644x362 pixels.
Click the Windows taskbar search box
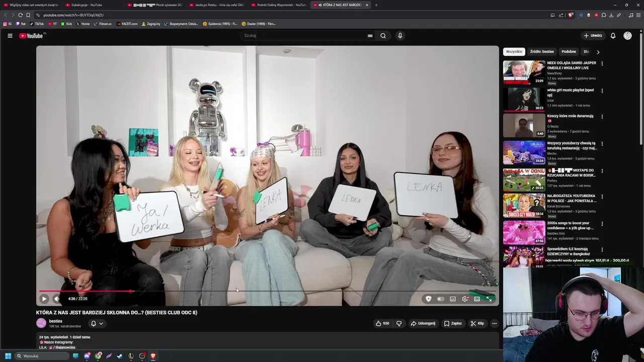pos(42,356)
